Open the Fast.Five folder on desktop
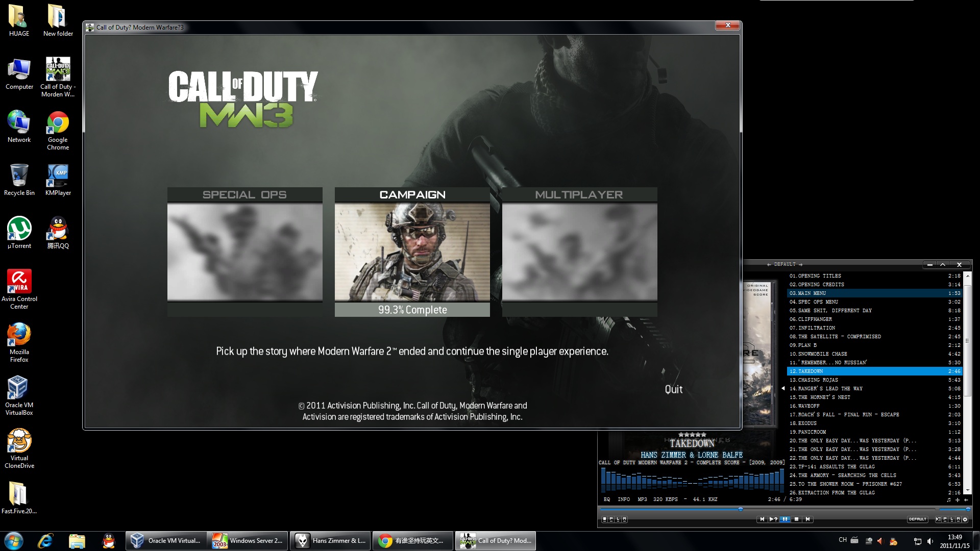The image size is (980, 551). tap(19, 497)
